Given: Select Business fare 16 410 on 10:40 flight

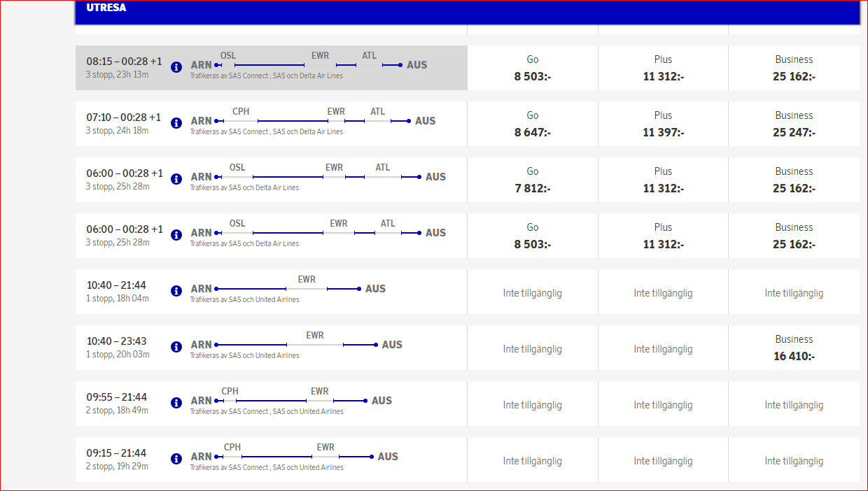Looking at the screenshot, I should [794, 348].
